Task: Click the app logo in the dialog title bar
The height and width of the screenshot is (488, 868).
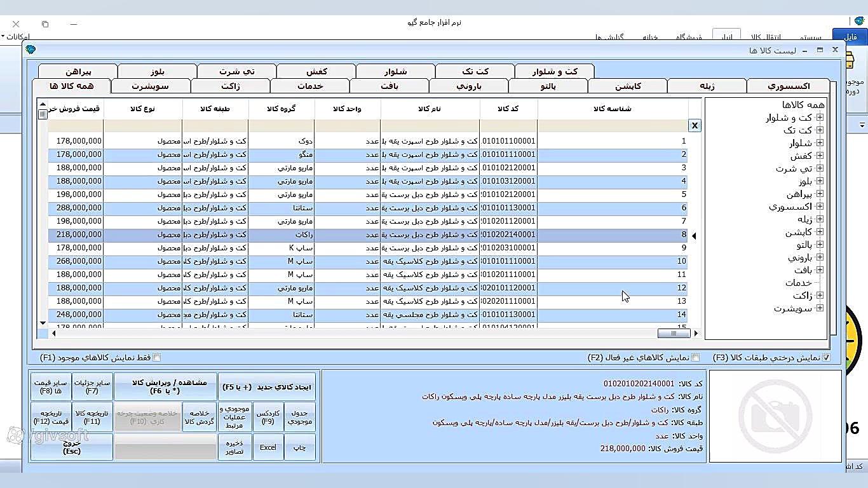Action: pyautogui.click(x=31, y=50)
